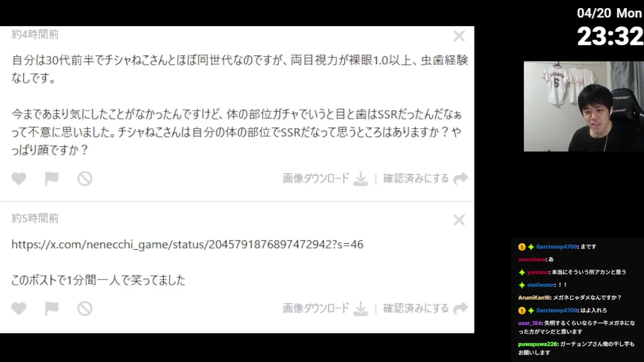644x362 pixels.
Task: Block sender of the 4-hour-old message
Action: pyautogui.click(x=85, y=178)
